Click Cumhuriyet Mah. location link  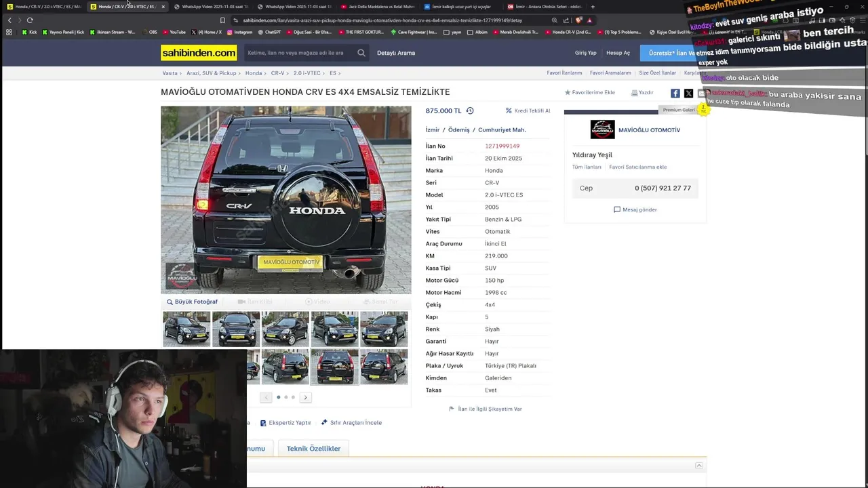(502, 130)
